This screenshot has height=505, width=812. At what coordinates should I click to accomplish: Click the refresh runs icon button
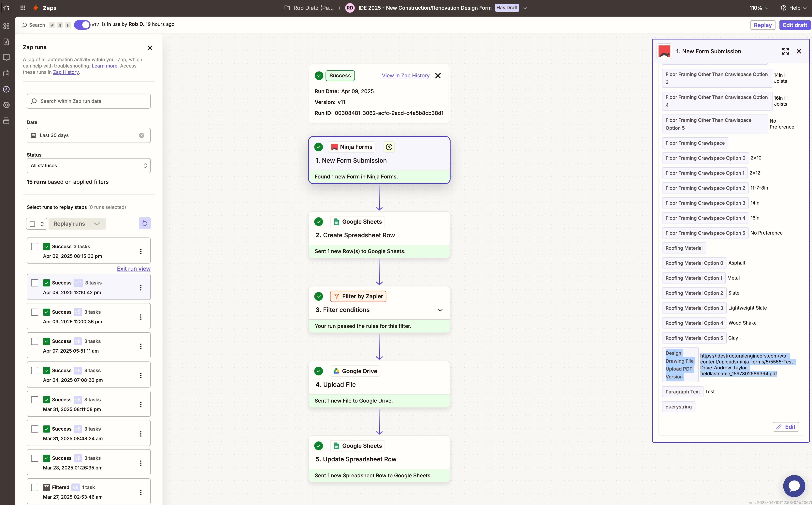click(x=145, y=223)
